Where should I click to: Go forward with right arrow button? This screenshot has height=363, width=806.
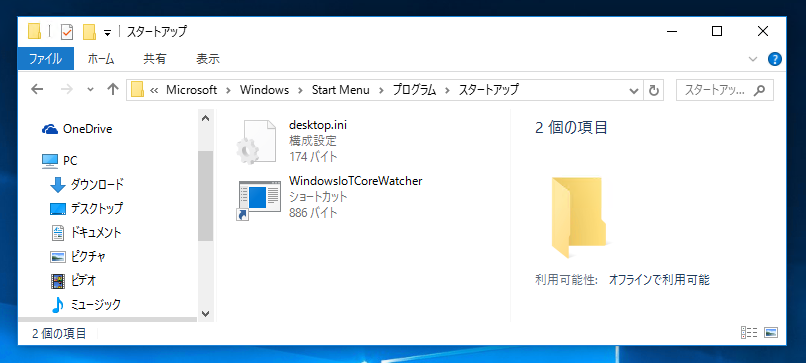[67, 89]
